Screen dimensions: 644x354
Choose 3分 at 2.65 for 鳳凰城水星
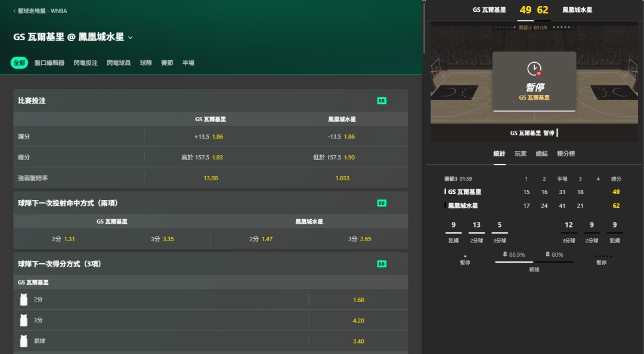359,239
